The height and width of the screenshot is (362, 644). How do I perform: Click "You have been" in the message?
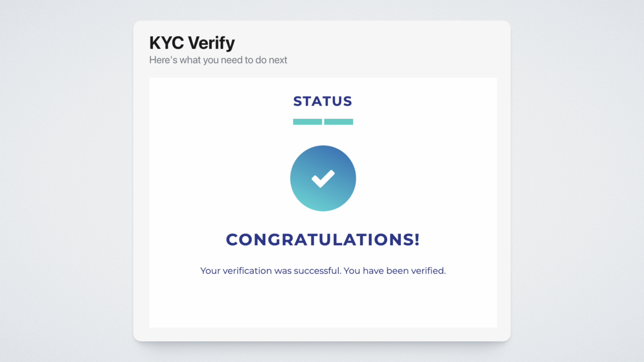(x=376, y=271)
